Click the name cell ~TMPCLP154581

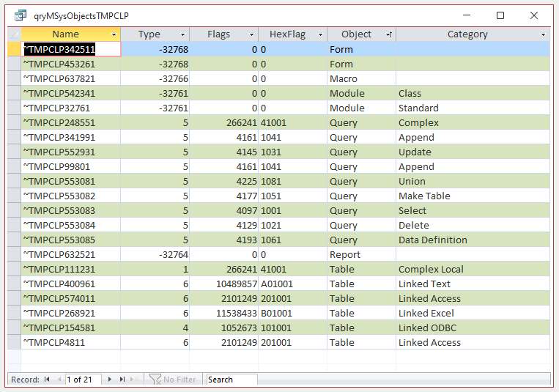(x=71, y=328)
